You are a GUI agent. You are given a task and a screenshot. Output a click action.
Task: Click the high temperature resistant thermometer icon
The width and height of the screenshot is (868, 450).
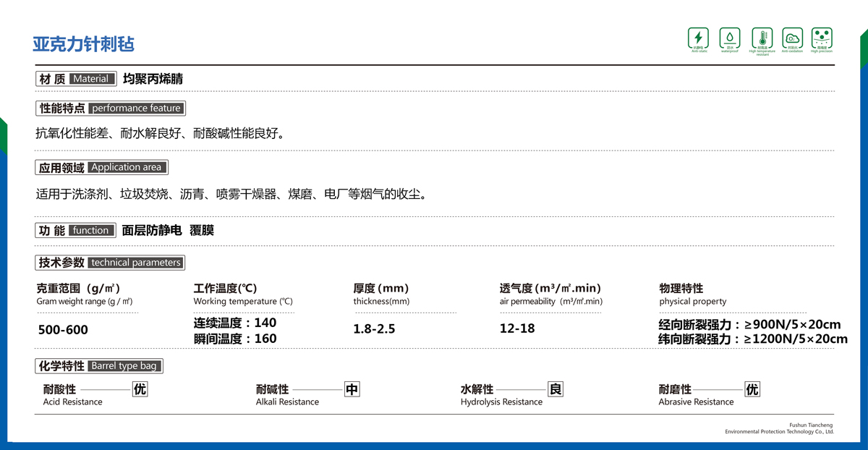[762, 38]
